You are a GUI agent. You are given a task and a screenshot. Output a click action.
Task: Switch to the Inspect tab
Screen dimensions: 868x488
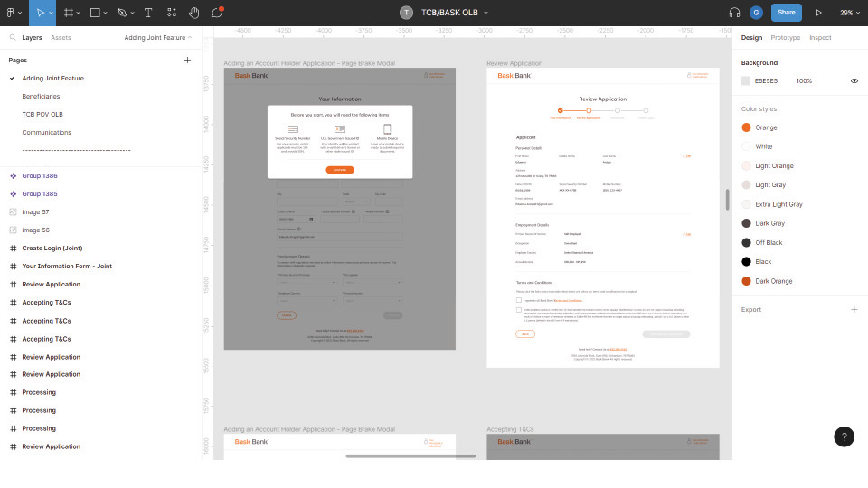(820, 38)
